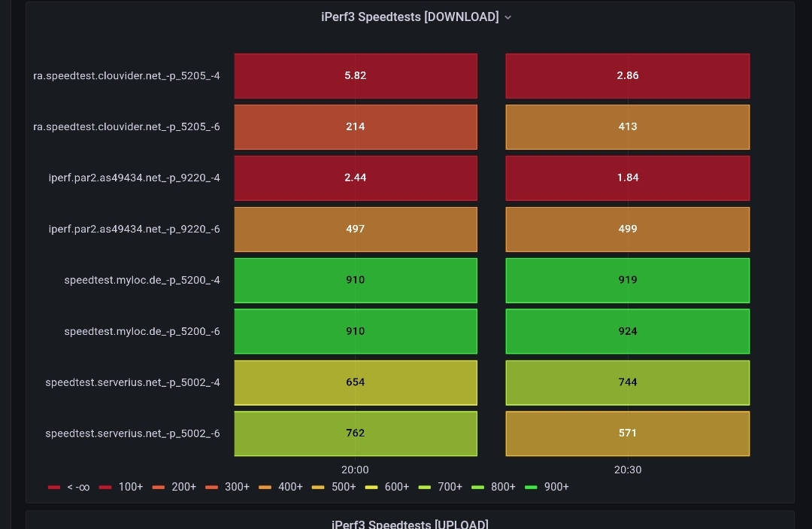The width and height of the screenshot is (812, 529).
Task: Select the 413 heatmap cell
Action: pyautogui.click(x=628, y=127)
